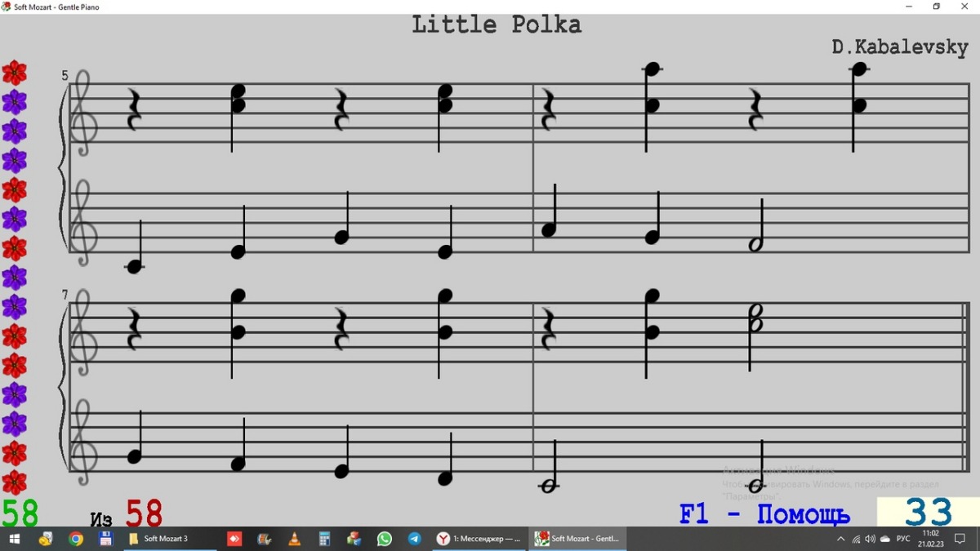
Task: Launch VLC media player from taskbar
Action: pyautogui.click(x=294, y=539)
